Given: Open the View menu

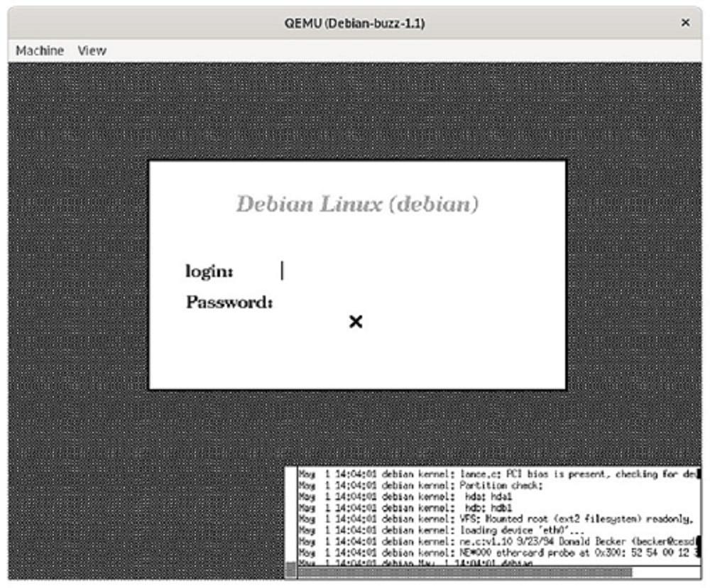Looking at the screenshot, I should click(x=92, y=50).
